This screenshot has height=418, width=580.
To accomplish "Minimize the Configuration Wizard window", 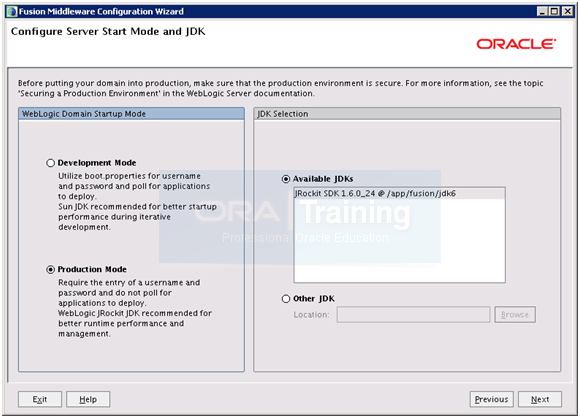I will click(542, 11).
